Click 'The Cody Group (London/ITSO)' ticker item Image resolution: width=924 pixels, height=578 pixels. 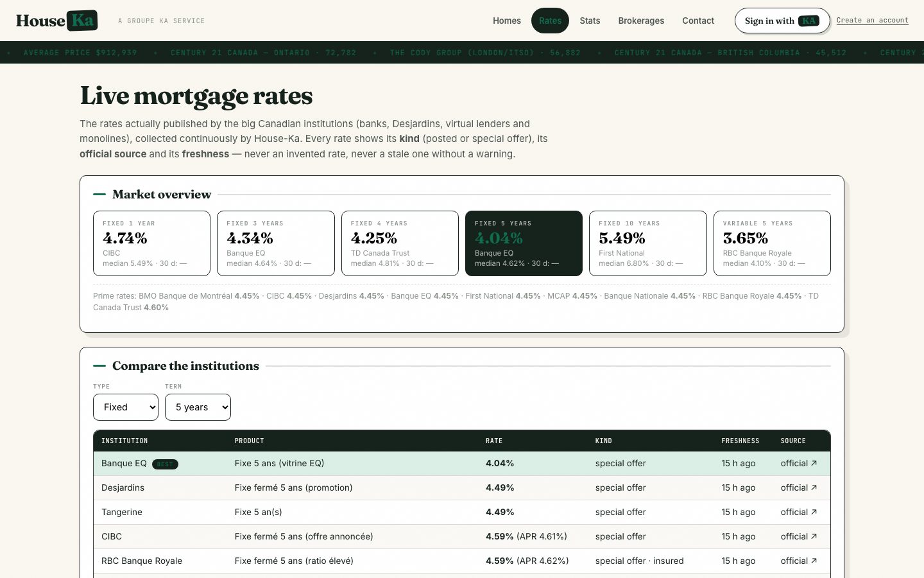point(485,53)
